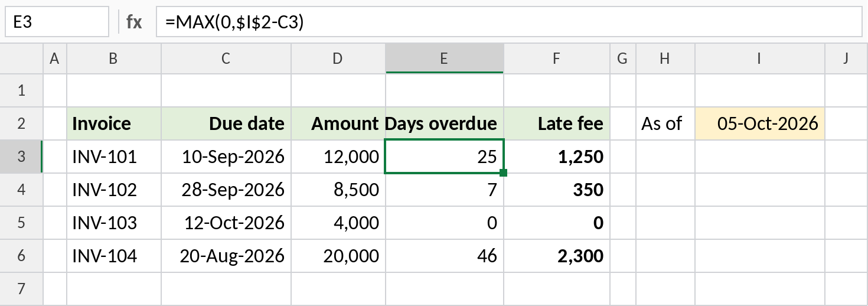Select row 4 header
The height and width of the screenshot is (306, 868).
(x=22, y=190)
